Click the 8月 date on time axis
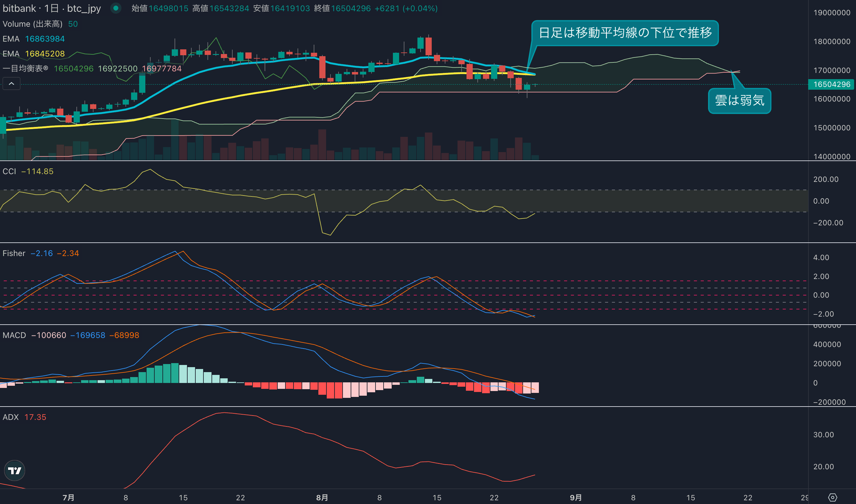 coord(322,497)
